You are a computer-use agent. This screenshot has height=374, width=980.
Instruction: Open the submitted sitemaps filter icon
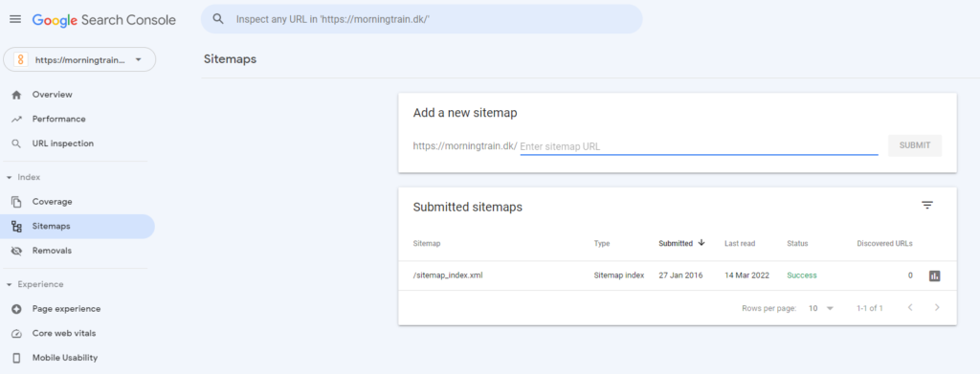click(x=927, y=206)
